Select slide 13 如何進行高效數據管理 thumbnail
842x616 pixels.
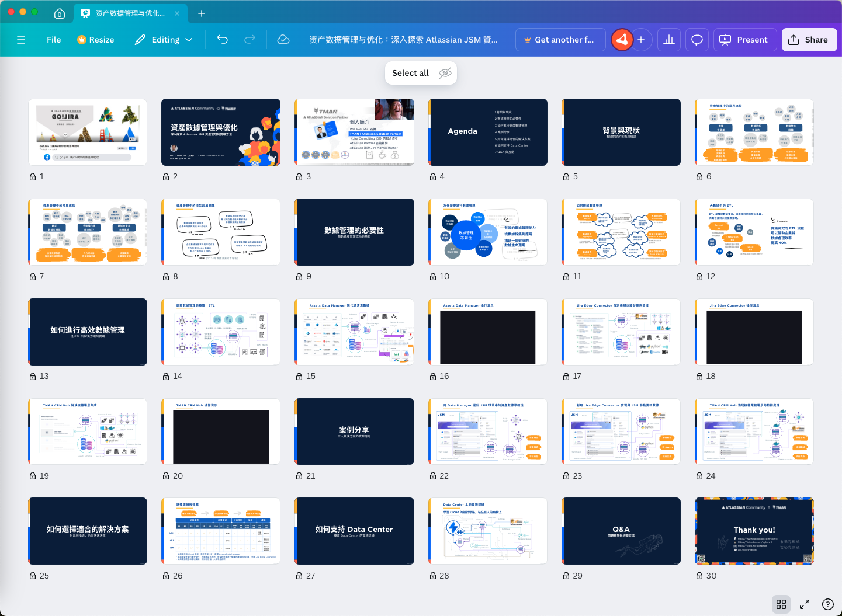88,332
